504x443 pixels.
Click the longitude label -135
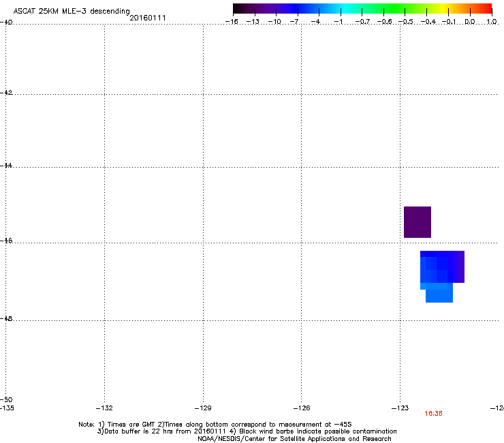click(x=7, y=408)
